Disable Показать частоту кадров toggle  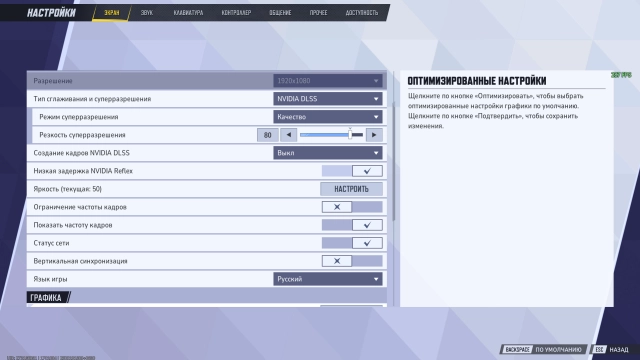(x=352, y=225)
